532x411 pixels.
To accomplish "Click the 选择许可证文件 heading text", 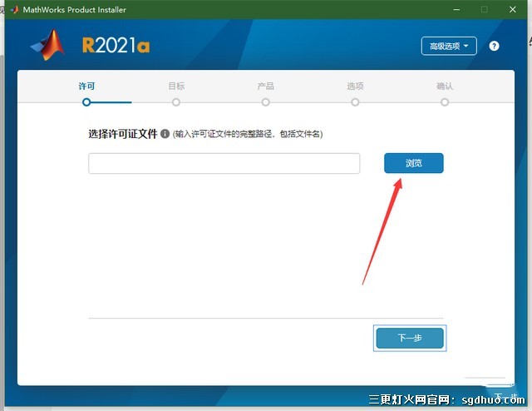I will coord(123,134).
